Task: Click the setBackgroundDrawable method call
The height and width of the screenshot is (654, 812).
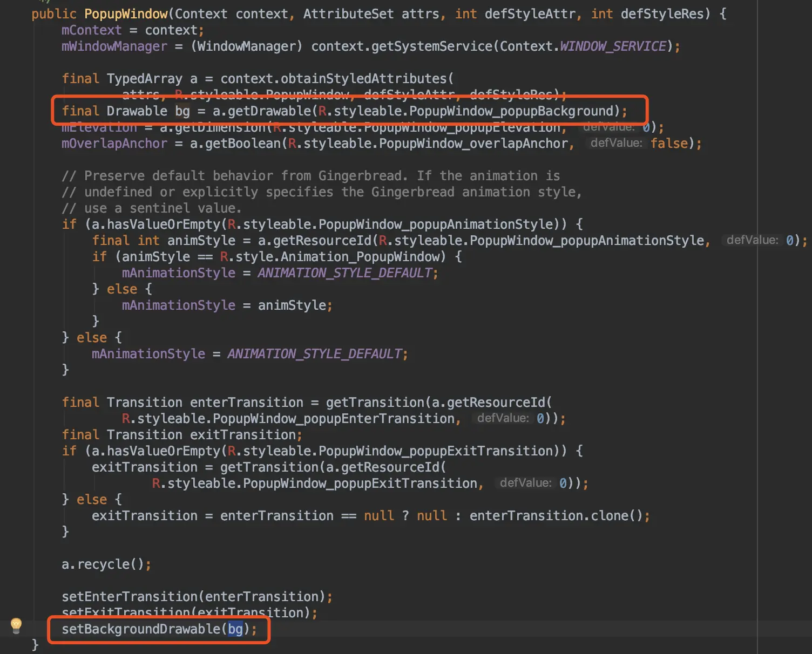Action: click(141, 629)
